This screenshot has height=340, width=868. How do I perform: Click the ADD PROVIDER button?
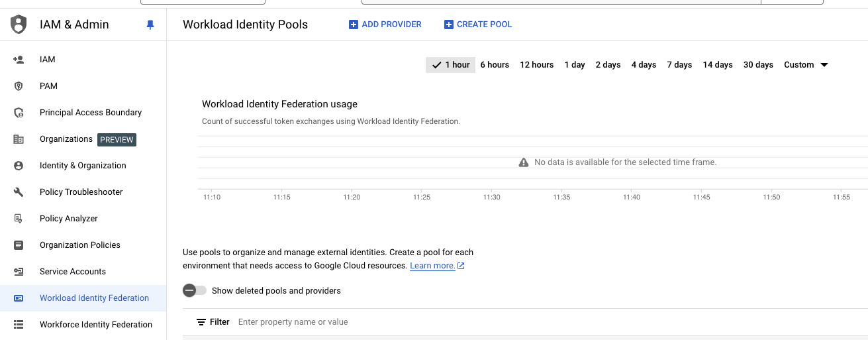(385, 25)
